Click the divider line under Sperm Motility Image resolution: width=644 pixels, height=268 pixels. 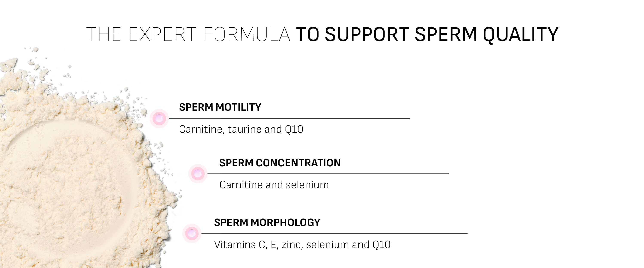[289, 118]
